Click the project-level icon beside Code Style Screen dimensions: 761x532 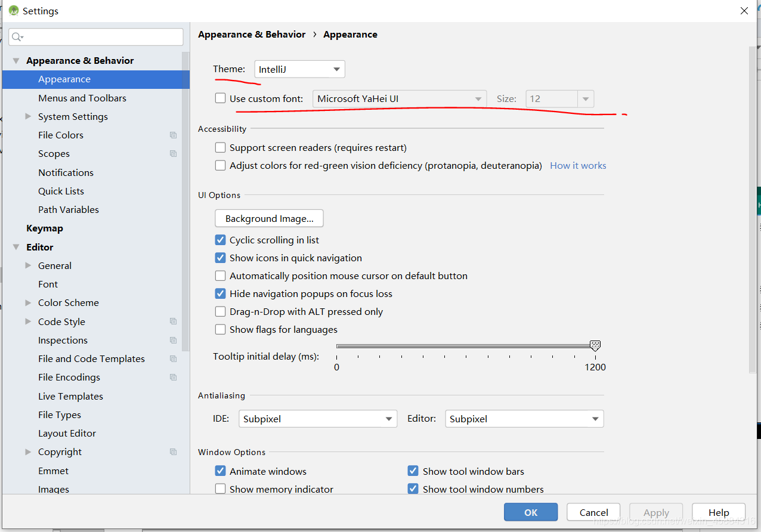click(x=173, y=321)
